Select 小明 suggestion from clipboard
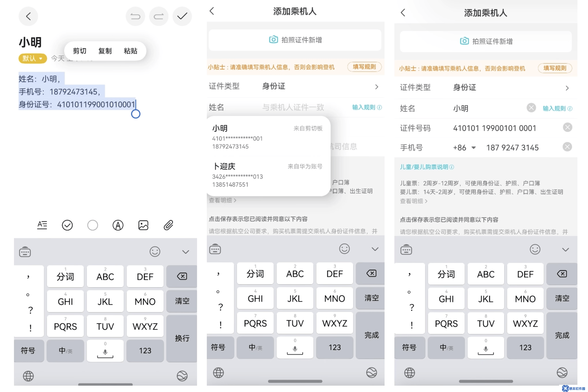This screenshot has height=392, width=588. pos(267,137)
